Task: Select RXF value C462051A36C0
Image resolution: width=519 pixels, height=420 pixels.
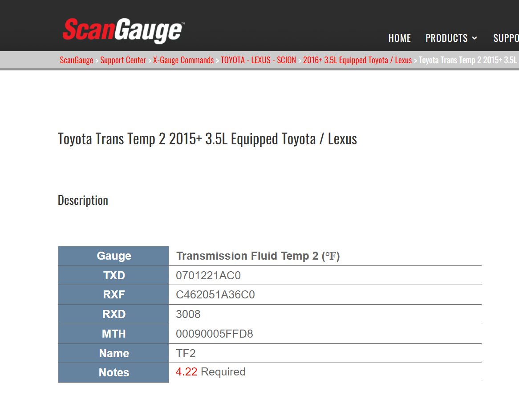Action: (x=215, y=294)
